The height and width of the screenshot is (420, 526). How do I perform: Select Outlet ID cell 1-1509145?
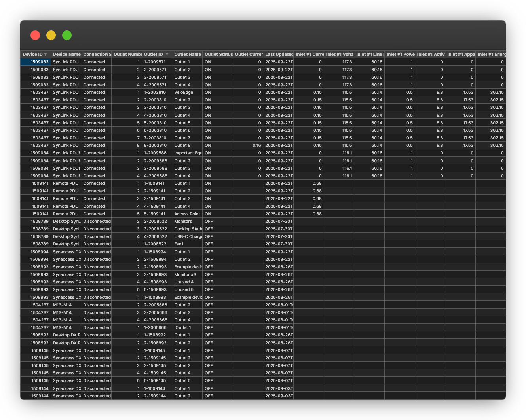point(157,350)
